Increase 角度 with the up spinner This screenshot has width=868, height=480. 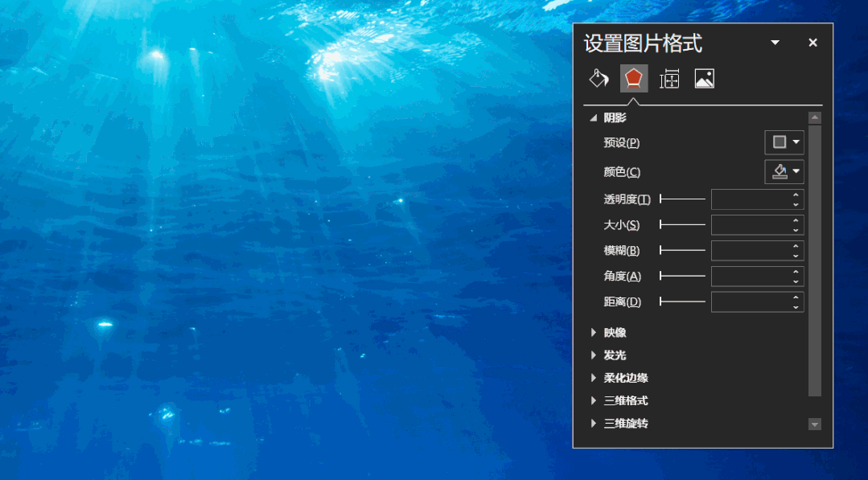pyautogui.click(x=796, y=271)
